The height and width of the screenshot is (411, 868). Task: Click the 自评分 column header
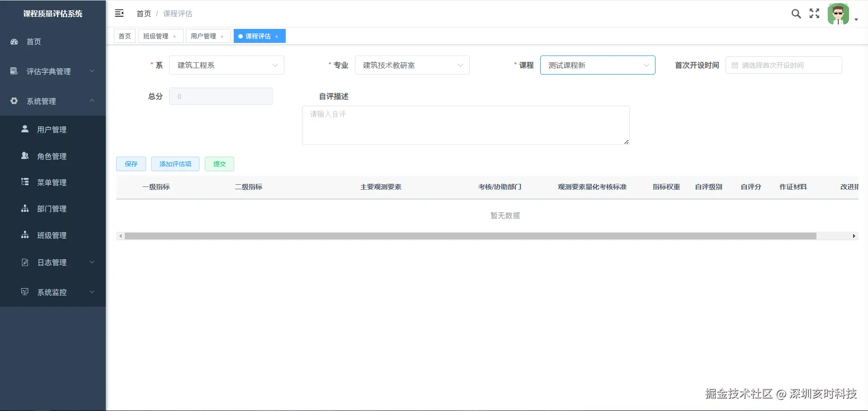751,187
